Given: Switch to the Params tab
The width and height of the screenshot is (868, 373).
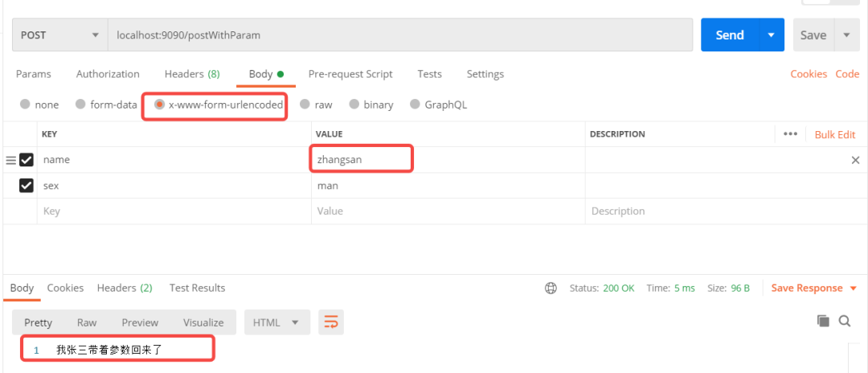Looking at the screenshot, I should tap(33, 74).
